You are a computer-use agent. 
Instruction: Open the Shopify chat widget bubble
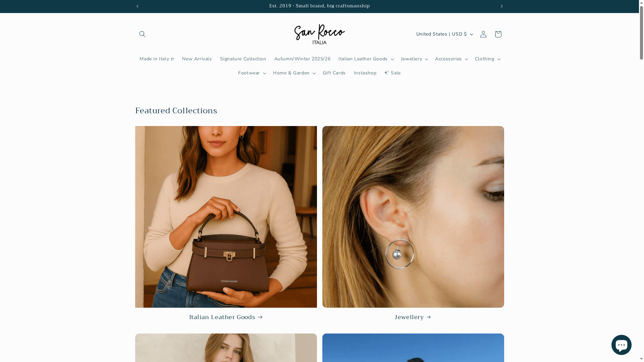click(622, 345)
